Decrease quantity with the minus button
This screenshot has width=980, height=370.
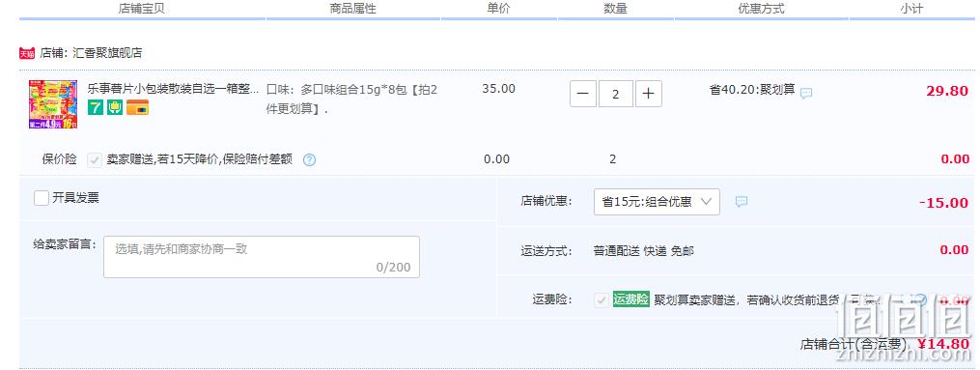[x=583, y=94]
